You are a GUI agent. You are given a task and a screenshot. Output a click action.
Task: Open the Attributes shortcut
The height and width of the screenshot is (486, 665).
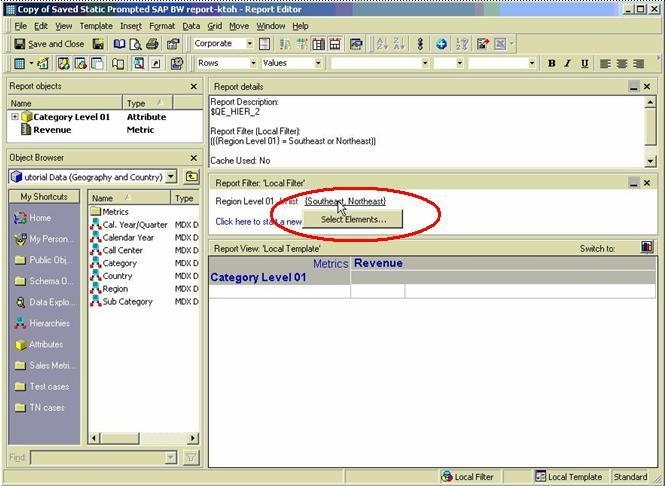(x=45, y=345)
